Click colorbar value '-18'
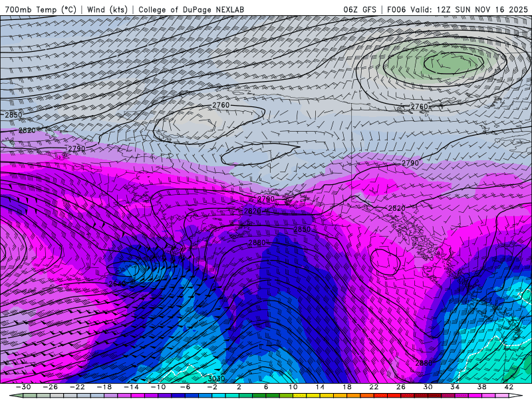This screenshot has height=399, width=532. [x=104, y=387]
